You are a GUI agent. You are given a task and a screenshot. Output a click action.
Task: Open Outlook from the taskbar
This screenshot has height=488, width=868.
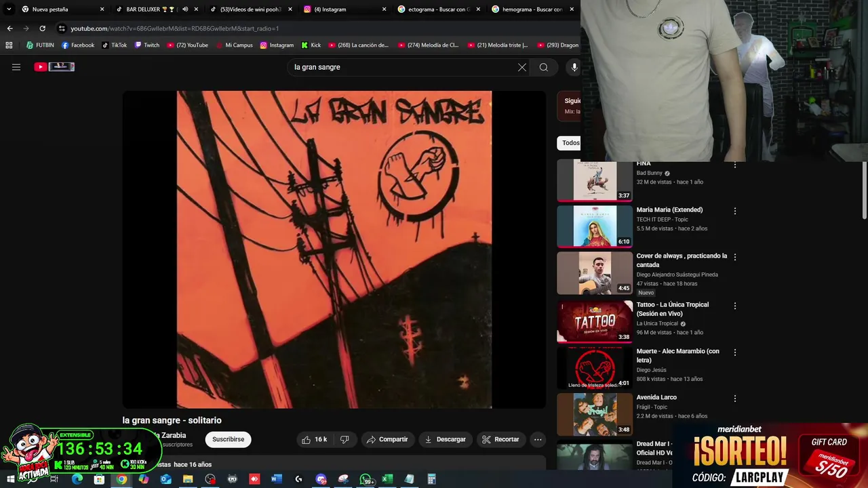click(165, 479)
